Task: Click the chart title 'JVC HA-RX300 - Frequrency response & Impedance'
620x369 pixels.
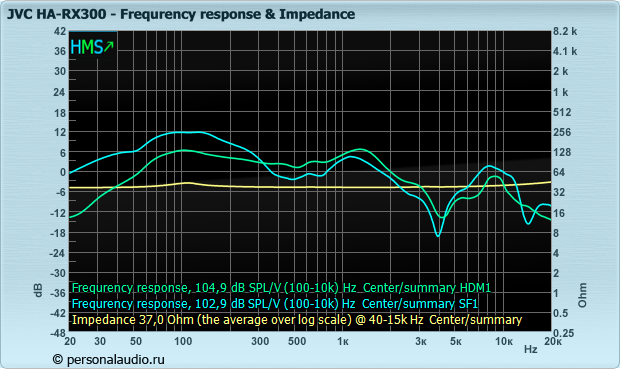Action: pyautogui.click(x=181, y=14)
